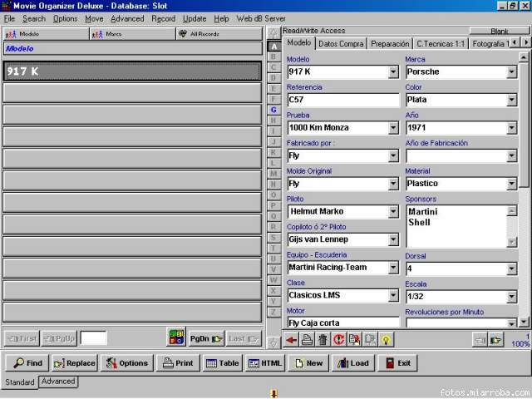Screen dimensions: 532x399
Task: Open the Escala dropdown showing 1/32
Action: click(512, 297)
